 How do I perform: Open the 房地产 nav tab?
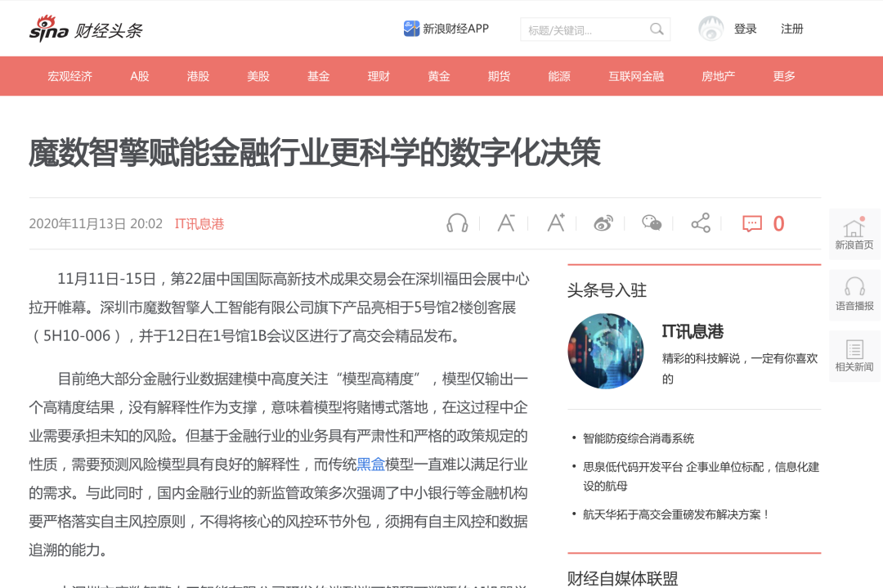coord(719,76)
